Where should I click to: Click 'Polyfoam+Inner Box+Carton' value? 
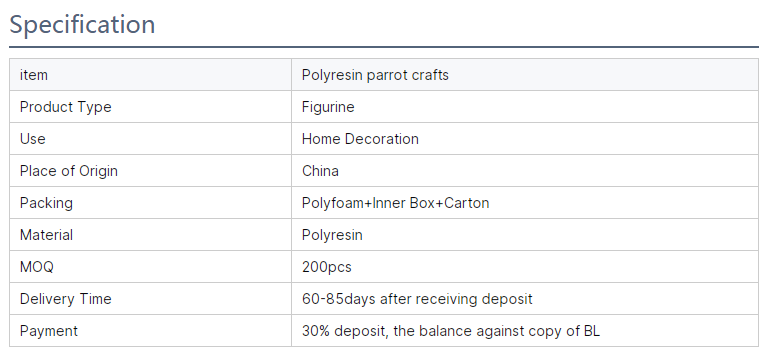point(395,203)
